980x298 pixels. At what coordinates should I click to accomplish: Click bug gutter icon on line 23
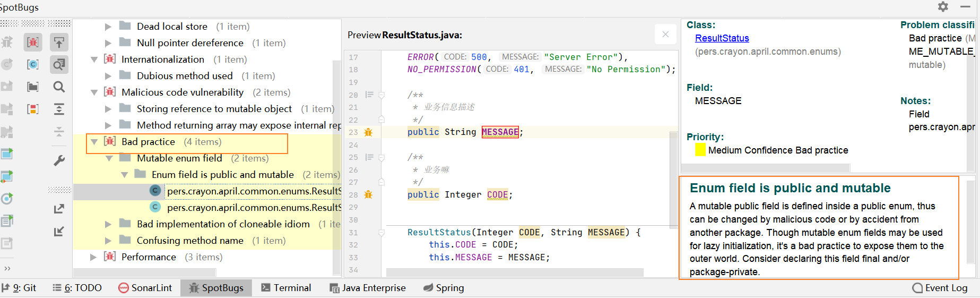tap(368, 132)
